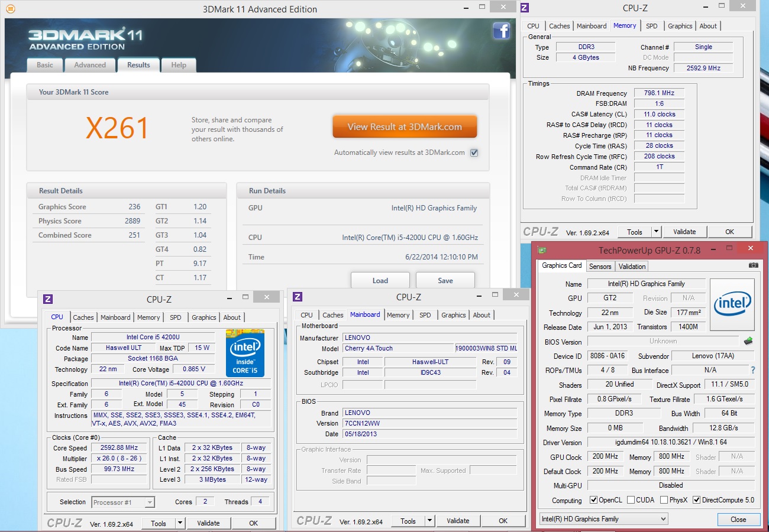769x532 pixels.
Task: Click OK in CPU-Z Mainboard window
Action: point(503,521)
